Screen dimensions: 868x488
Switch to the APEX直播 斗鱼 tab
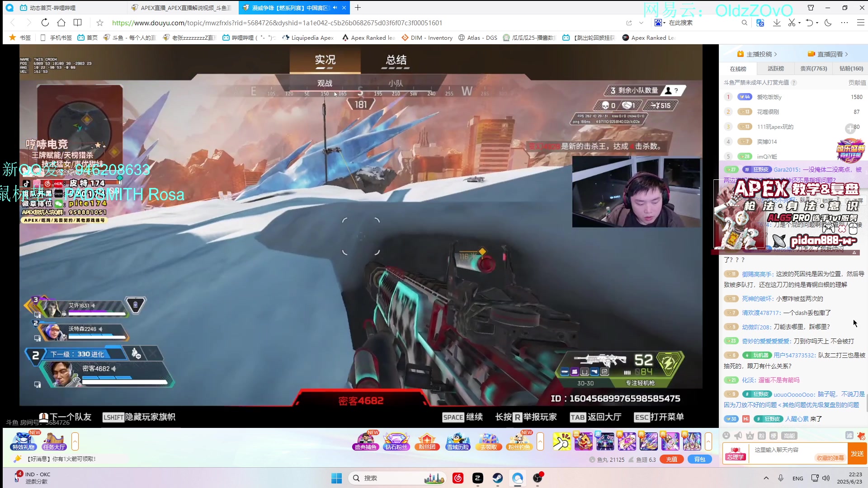pyautogui.click(x=183, y=8)
